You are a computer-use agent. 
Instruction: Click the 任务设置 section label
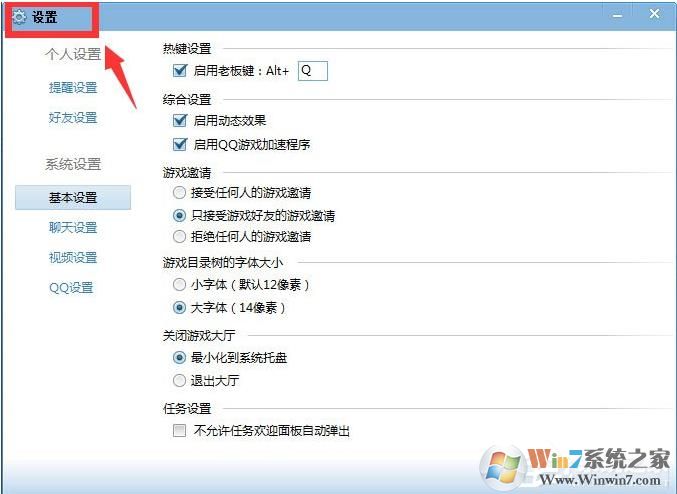pos(187,408)
